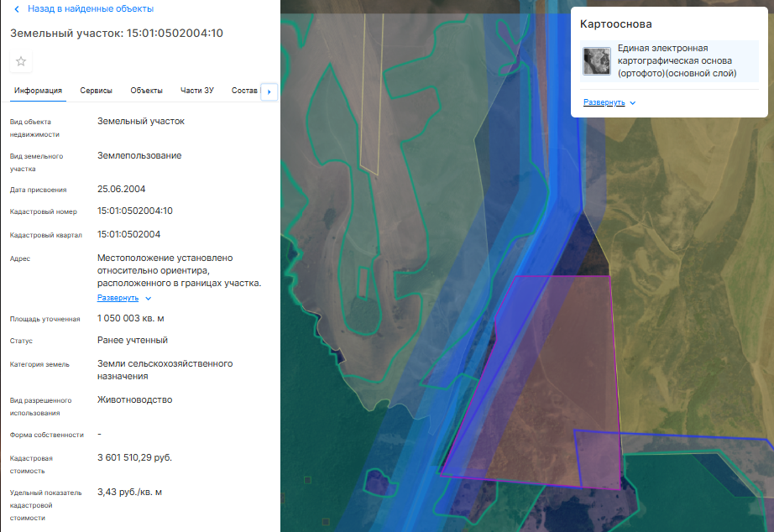Select land category Земли сельскохозяйственного назначения

click(x=165, y=370)
